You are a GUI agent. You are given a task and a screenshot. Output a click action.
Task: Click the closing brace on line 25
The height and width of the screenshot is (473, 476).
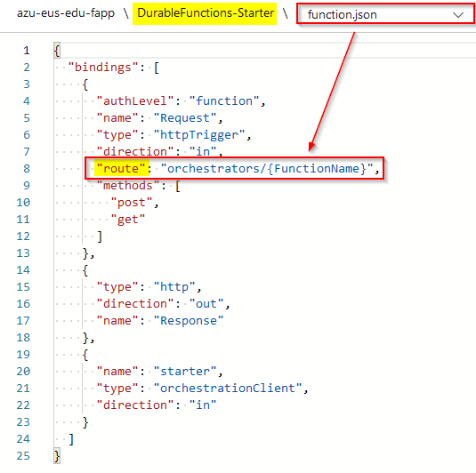pyautogui.click(x=57, y=456)
